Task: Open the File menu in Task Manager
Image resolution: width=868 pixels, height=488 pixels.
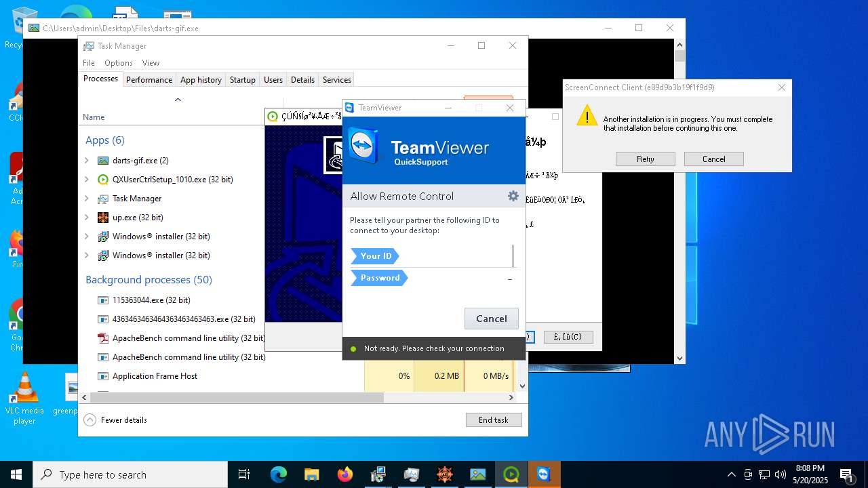Action: pos(89,63)
